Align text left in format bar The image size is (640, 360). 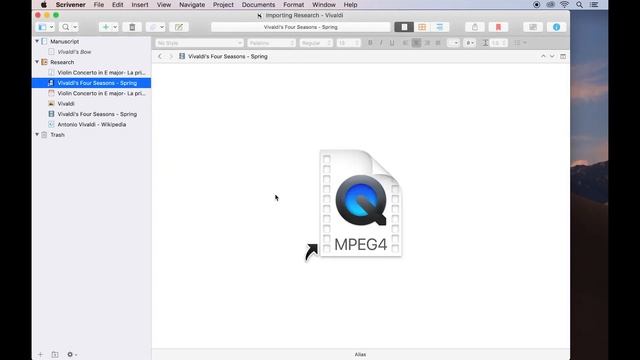click(405, 43)
